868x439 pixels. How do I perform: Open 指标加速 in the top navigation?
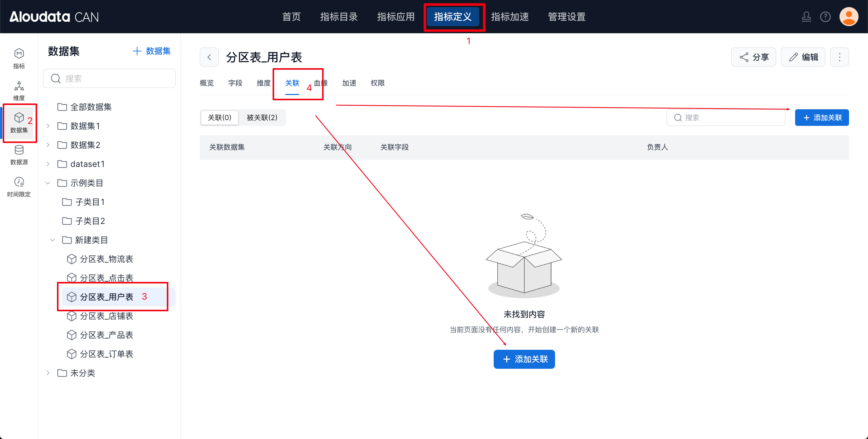510,17
